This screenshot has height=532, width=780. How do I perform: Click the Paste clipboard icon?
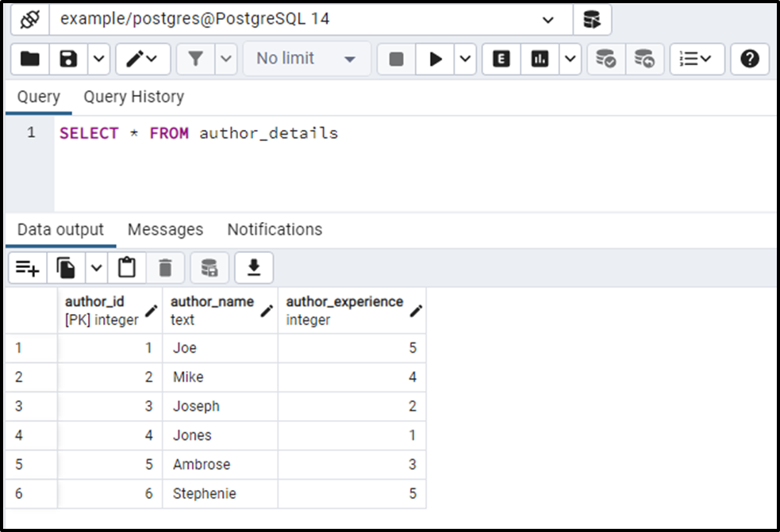pyautogui.click(x=126, y=268)
